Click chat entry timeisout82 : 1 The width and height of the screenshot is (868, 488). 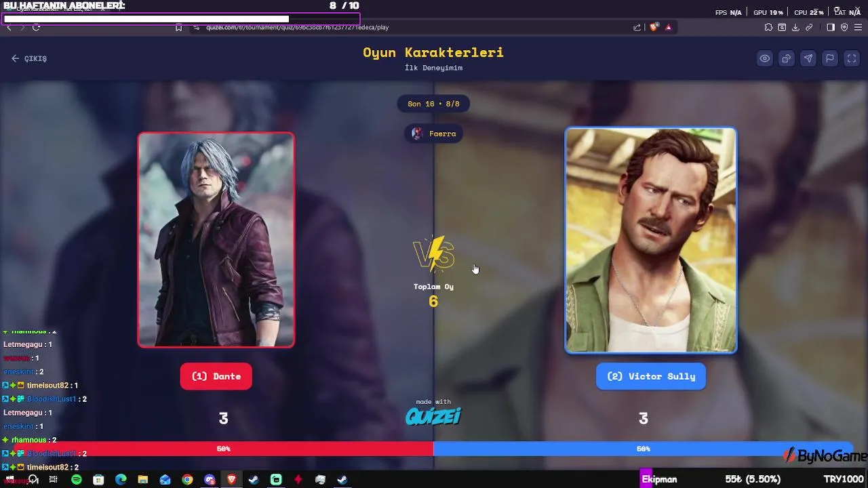(41, 385)
